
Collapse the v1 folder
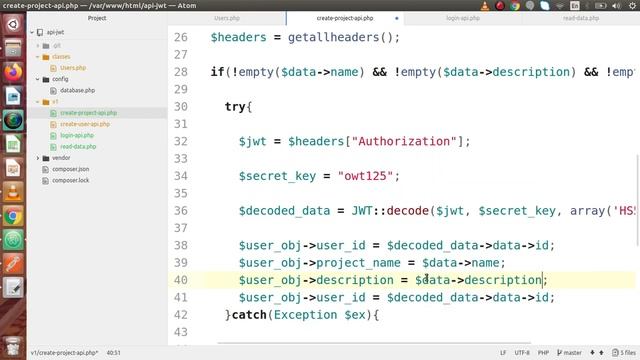coord(38,102)
